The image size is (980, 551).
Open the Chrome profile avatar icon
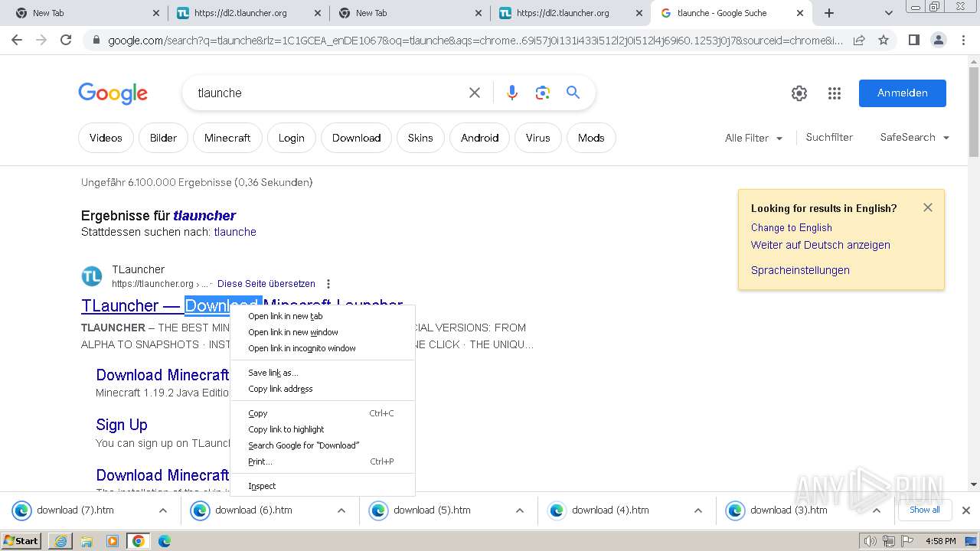point(938,40)
